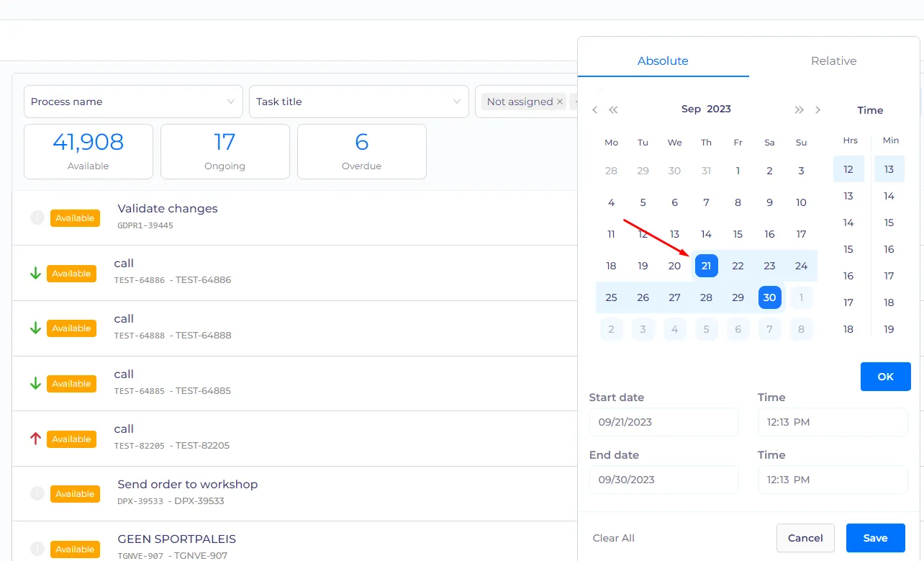Screen dimensions: 924x561
Task: Click the Time field next to End date
Action: coord(833,480)
